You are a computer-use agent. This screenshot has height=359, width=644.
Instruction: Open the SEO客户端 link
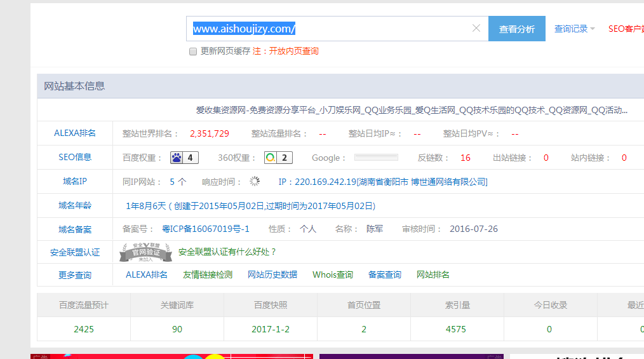pos(626,29)
